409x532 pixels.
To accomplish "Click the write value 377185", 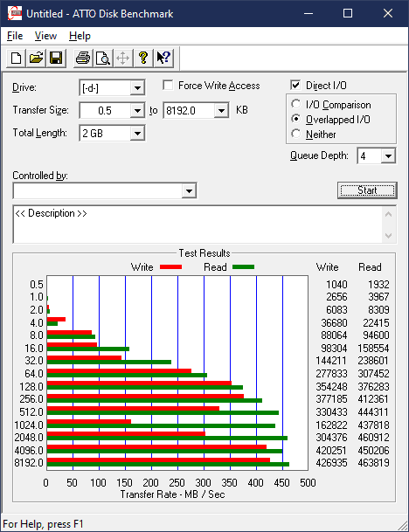I will coord(331,399).
